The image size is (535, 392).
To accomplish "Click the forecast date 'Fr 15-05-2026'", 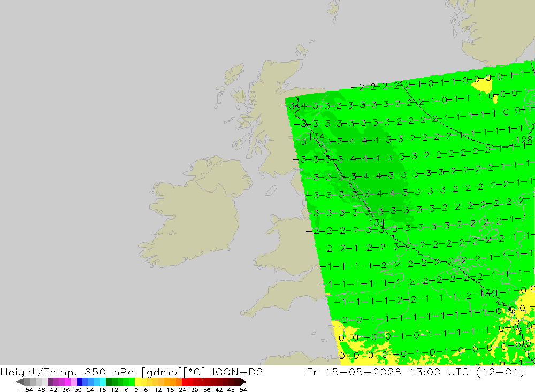I will (x=354, y=372).
